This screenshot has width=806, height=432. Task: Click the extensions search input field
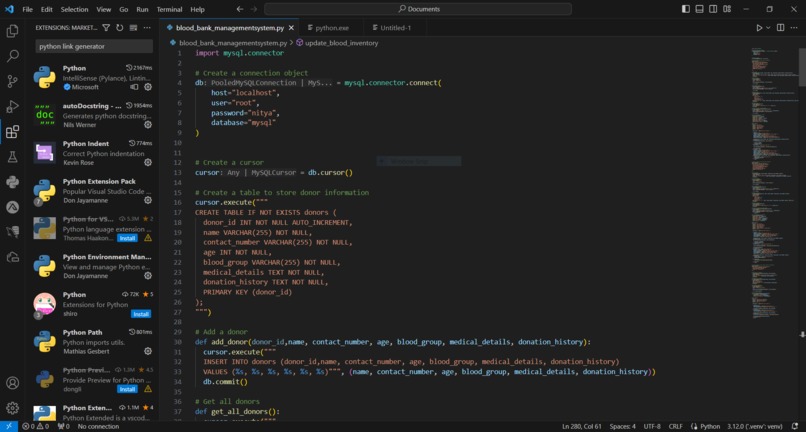pyautogui.click(x=94, y=46)
